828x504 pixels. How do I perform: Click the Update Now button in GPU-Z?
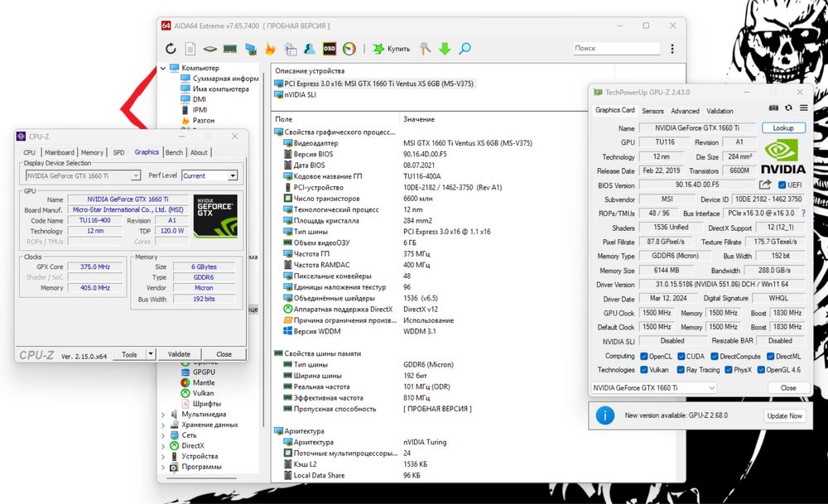(x=785, y=416)
